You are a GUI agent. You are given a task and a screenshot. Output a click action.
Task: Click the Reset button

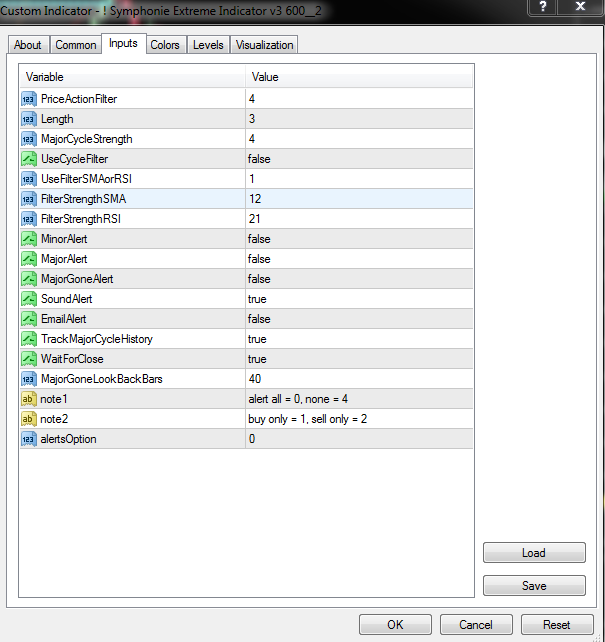tap(557, 625)
